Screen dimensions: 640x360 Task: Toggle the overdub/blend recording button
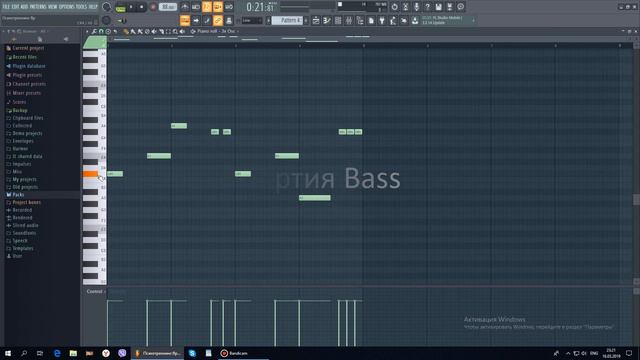pos(218,7)
